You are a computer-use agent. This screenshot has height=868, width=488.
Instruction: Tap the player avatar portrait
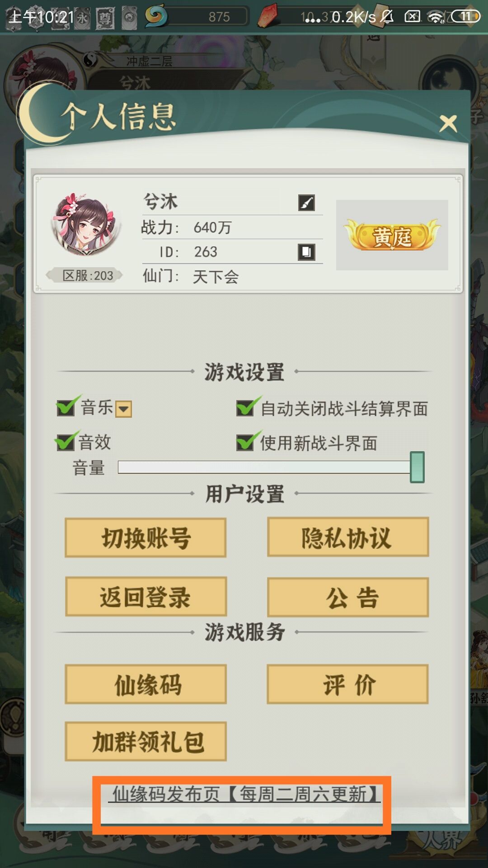pyautogui.click(x=86, y=225)
